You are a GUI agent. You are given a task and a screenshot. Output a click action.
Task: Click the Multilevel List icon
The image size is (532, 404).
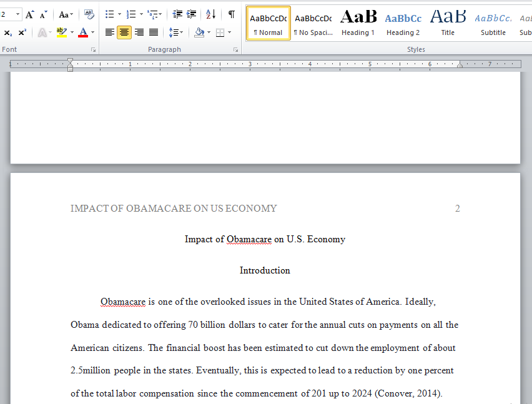pyautogui.click(x=154, y=14)
